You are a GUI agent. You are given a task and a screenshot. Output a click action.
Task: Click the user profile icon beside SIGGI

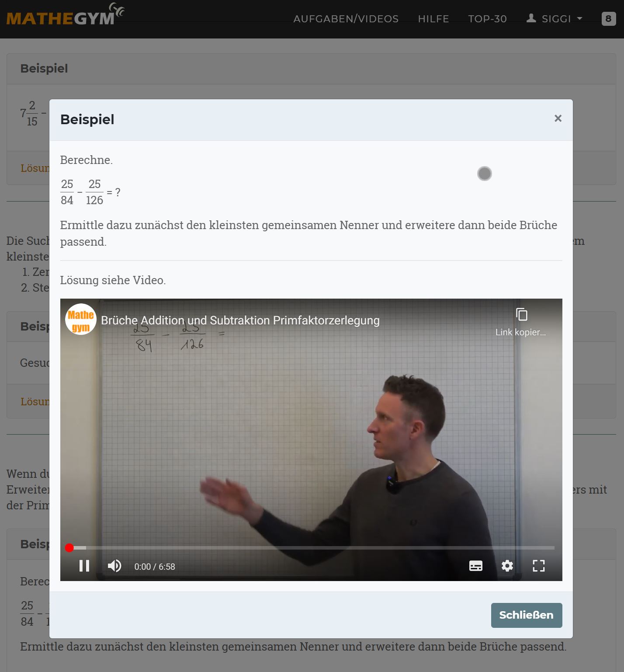coord(531,18)
